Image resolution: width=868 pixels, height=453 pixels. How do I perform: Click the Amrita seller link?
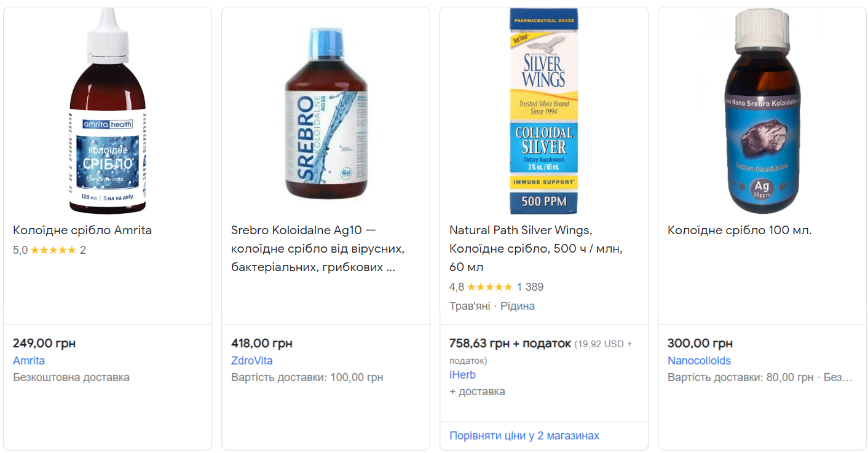tap(29, 361)
